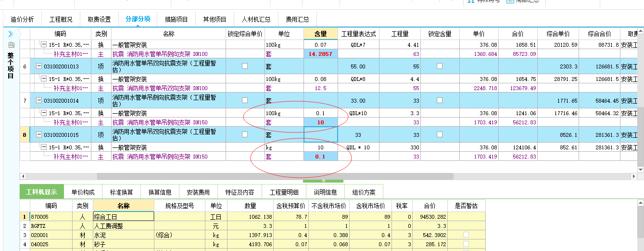Viewport: 644px width, 251px height.
Task: Click the page icon above 整个项目
Action: 11,45
